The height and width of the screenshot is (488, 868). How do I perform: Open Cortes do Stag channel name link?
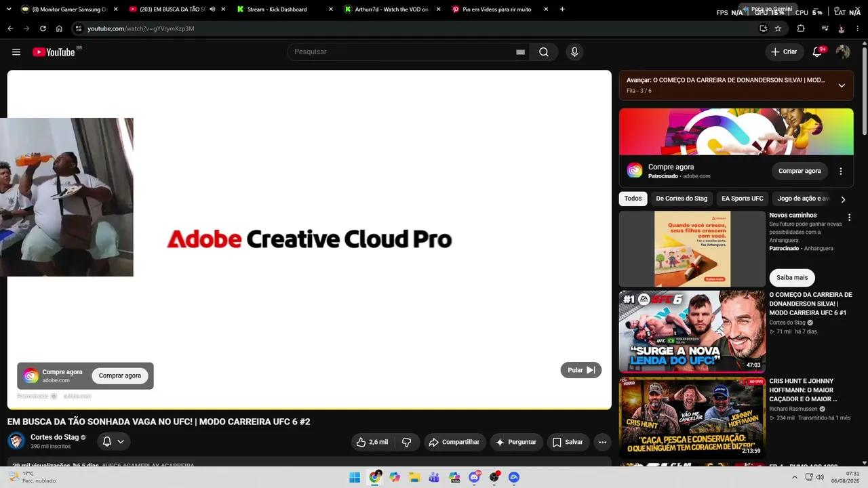tap(55, 437)
